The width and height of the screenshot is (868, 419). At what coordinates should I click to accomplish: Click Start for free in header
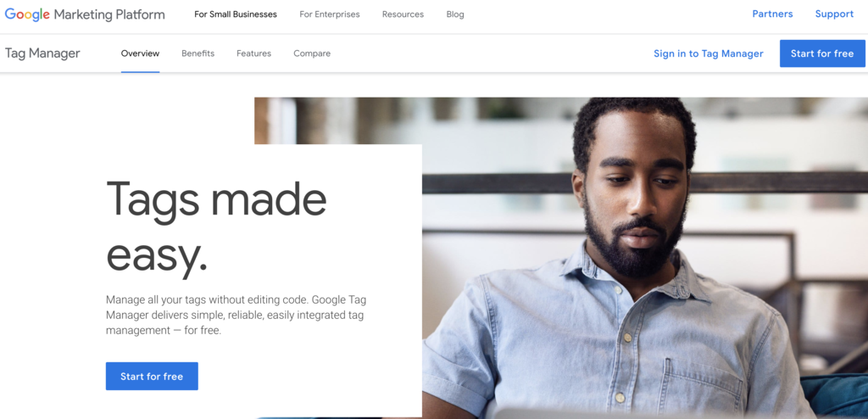[x=822, y=53]
